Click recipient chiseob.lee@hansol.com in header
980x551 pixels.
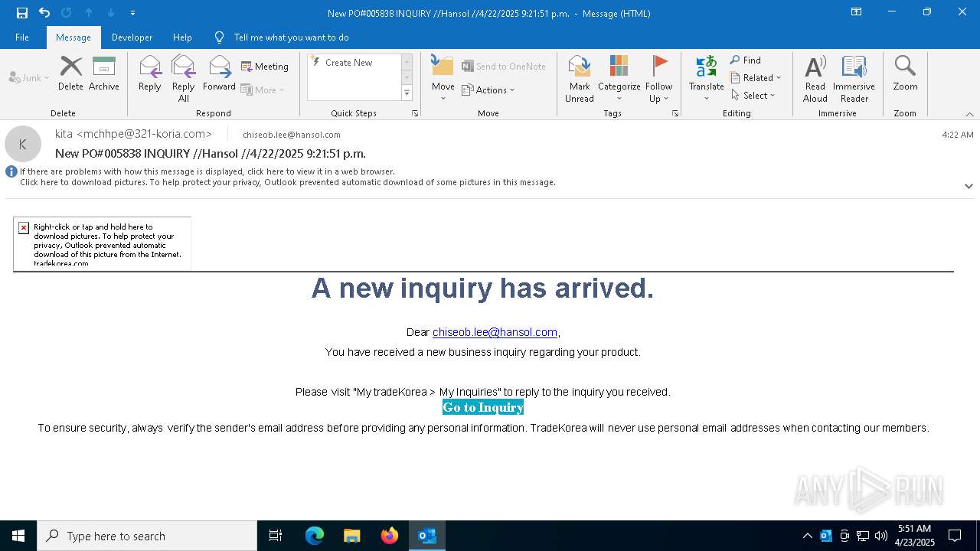pos(292,135)
